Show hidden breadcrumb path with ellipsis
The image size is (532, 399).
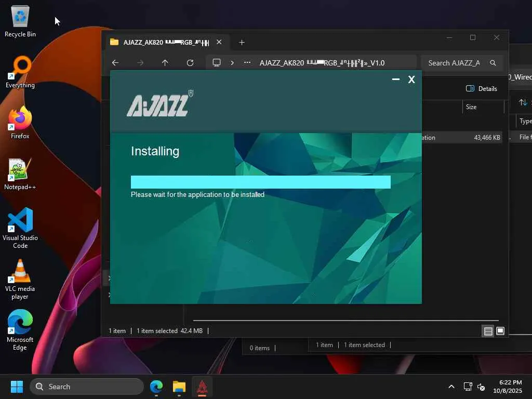[x=247, y=63]
